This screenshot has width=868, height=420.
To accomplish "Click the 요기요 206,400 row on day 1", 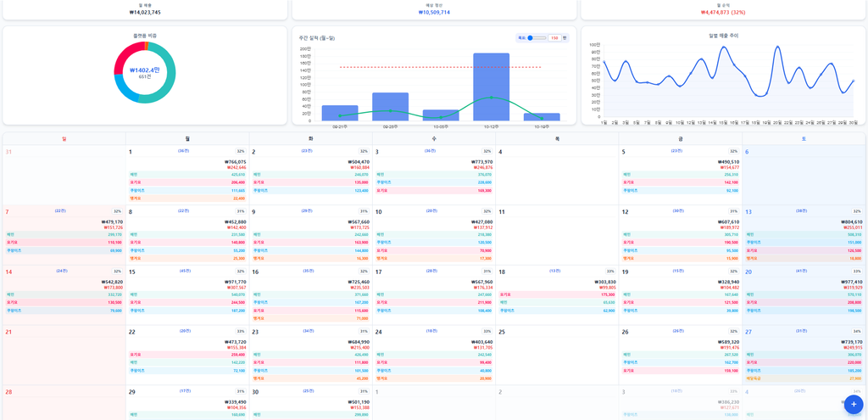I will pos(187,182).
